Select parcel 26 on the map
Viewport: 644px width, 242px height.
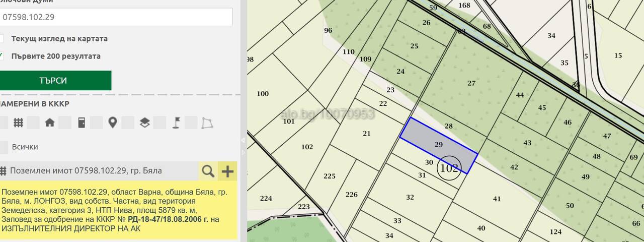427,23
